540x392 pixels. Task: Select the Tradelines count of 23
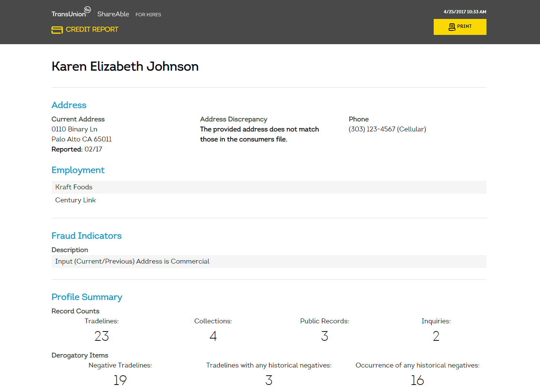(x=101, y=336)
